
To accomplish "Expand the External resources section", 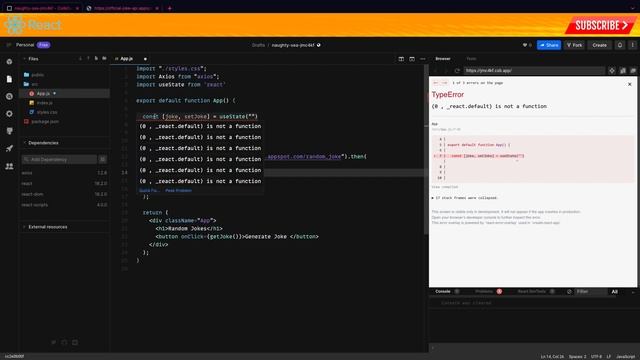I will pos(24,227).
